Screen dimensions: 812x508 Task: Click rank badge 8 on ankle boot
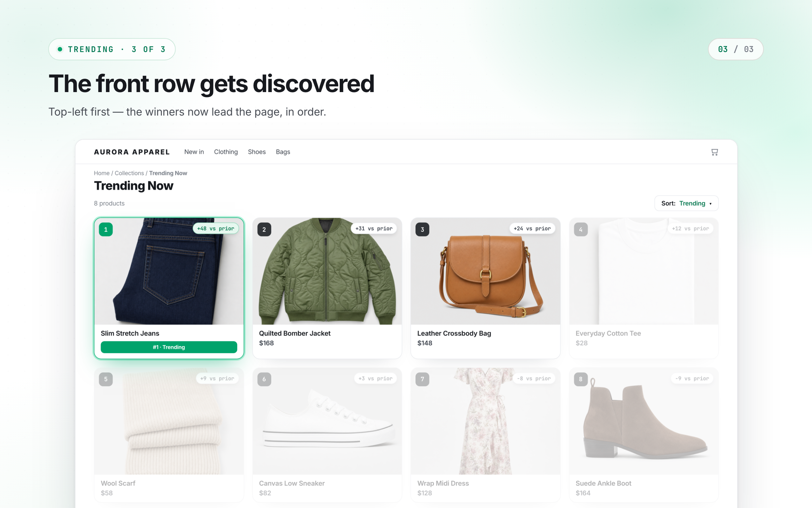[x=581, y=379]
